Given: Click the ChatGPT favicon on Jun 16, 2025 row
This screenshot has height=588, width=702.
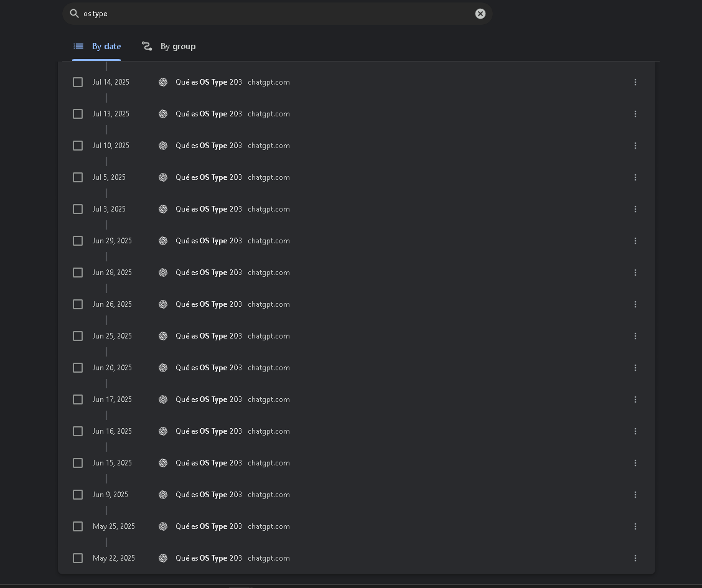Looking at the screenshot, I should pyautogui.click(x=163, y=431).
